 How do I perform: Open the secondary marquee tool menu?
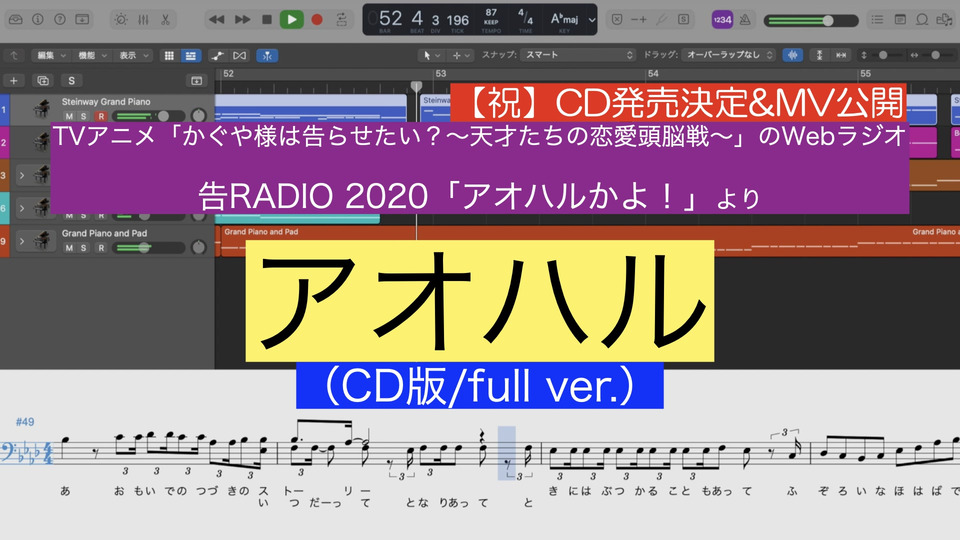pyautogui.click(x=461, y=55)
